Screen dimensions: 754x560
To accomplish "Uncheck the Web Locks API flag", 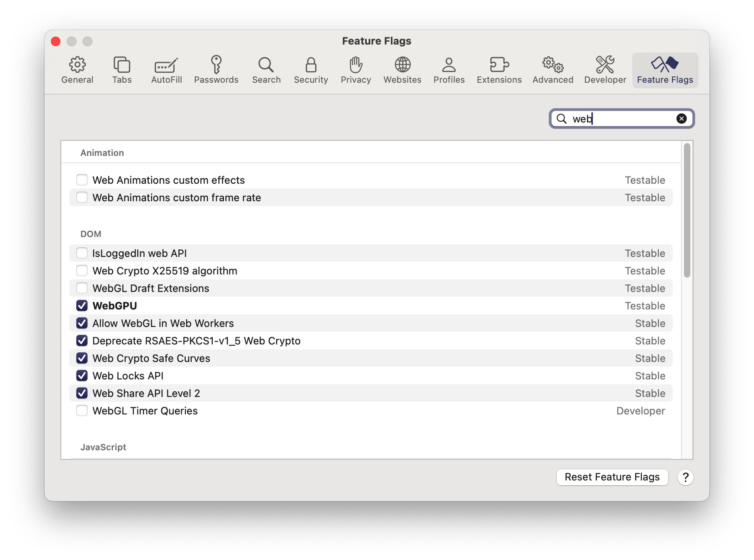I will click(x=82, y=375).
